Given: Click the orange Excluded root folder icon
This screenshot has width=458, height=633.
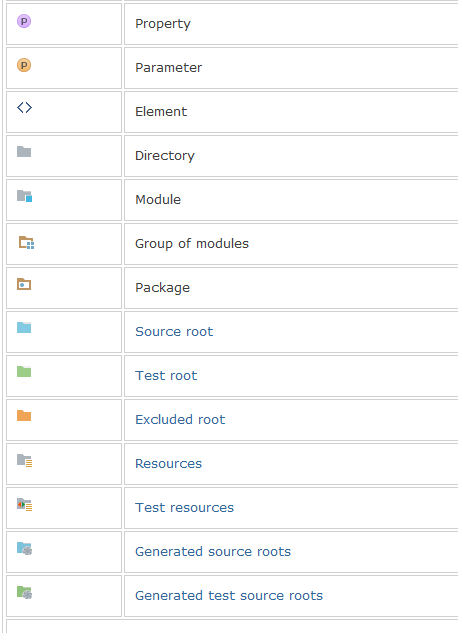Looking at the screenshot, I should (24, 415).
